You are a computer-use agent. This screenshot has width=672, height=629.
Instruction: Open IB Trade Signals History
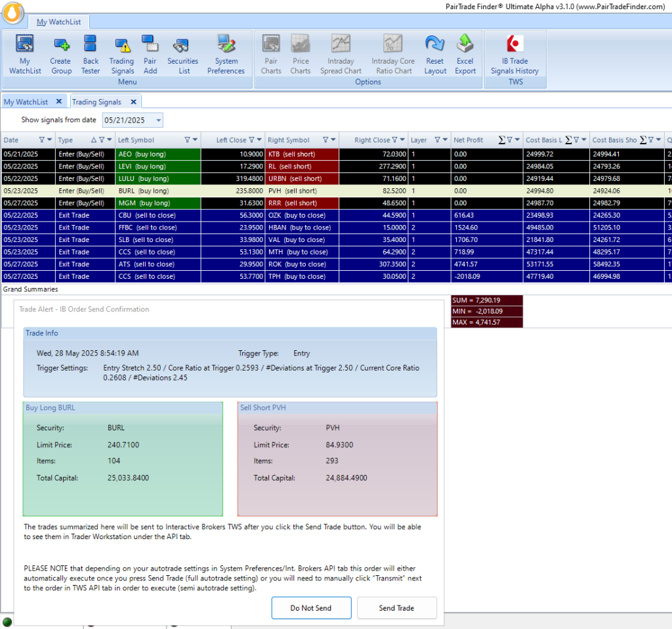click(x=514, y=54)
